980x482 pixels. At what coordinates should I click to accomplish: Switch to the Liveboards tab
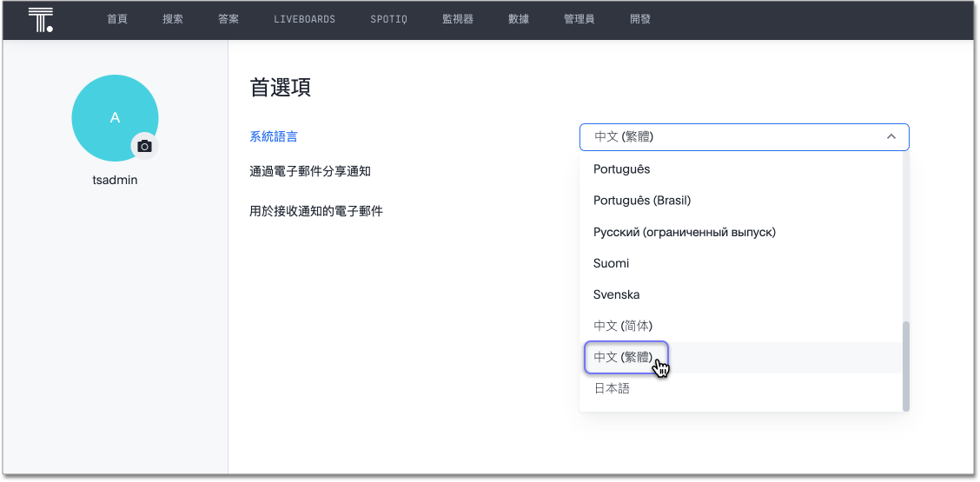304,19
